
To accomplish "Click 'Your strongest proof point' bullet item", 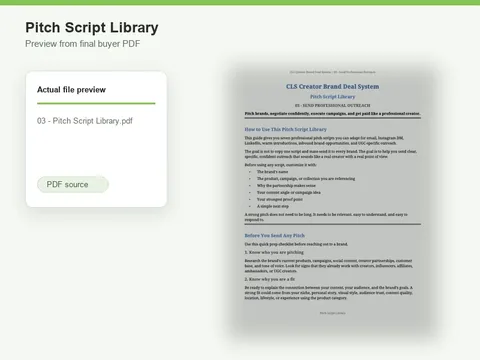I will pyautogui.click(x=280, y=199).
